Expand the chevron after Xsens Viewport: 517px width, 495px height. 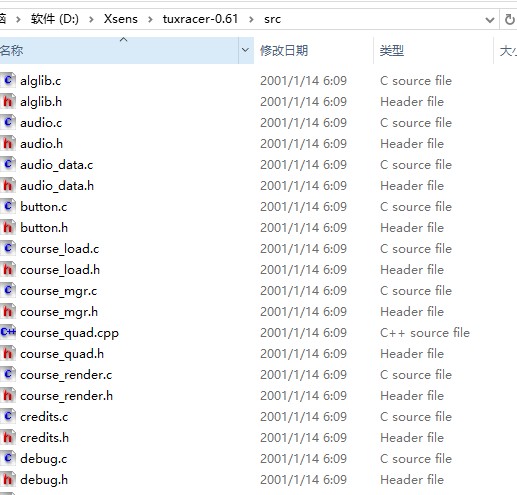tap(150, 19)
